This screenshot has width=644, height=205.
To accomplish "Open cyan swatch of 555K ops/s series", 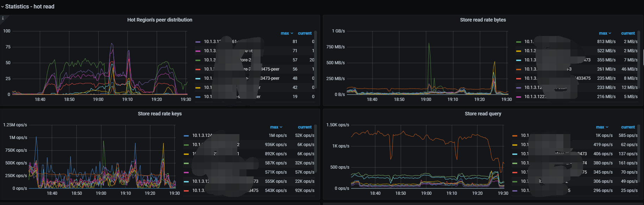I will [x=186, y=181].
